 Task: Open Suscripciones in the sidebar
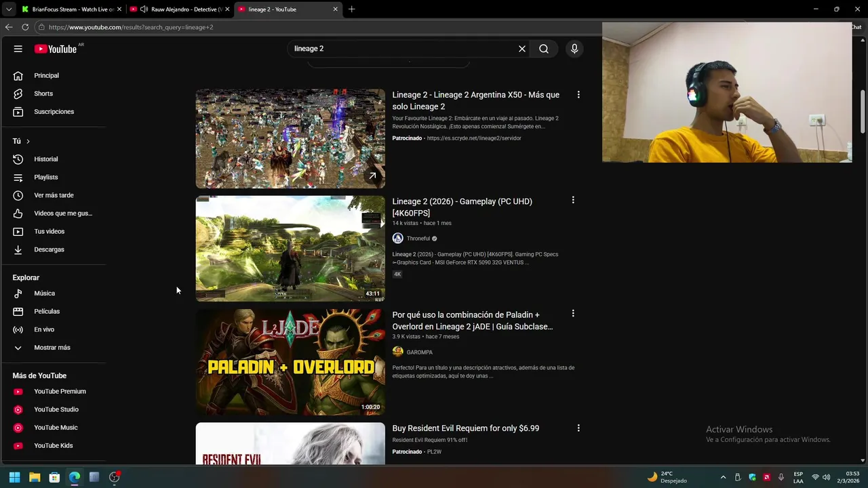click(54, 112)
